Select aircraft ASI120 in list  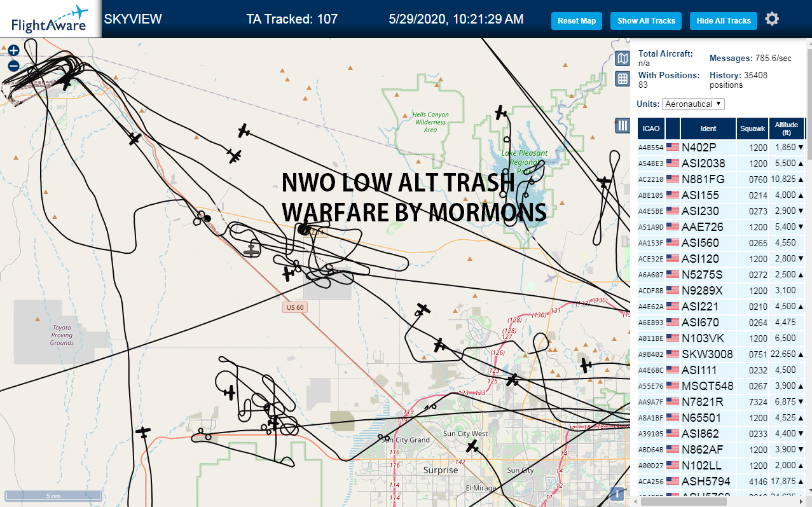(x=721, y=259)
